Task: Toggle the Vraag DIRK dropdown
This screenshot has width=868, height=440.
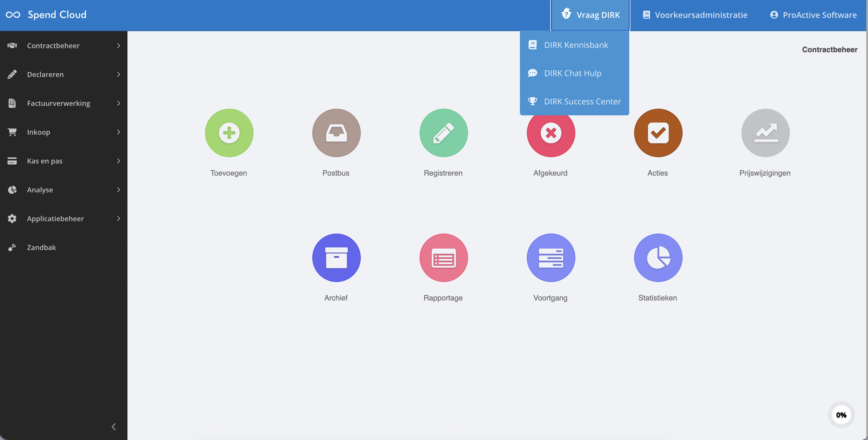Action: pyautogui.click(x=590, y=15)
